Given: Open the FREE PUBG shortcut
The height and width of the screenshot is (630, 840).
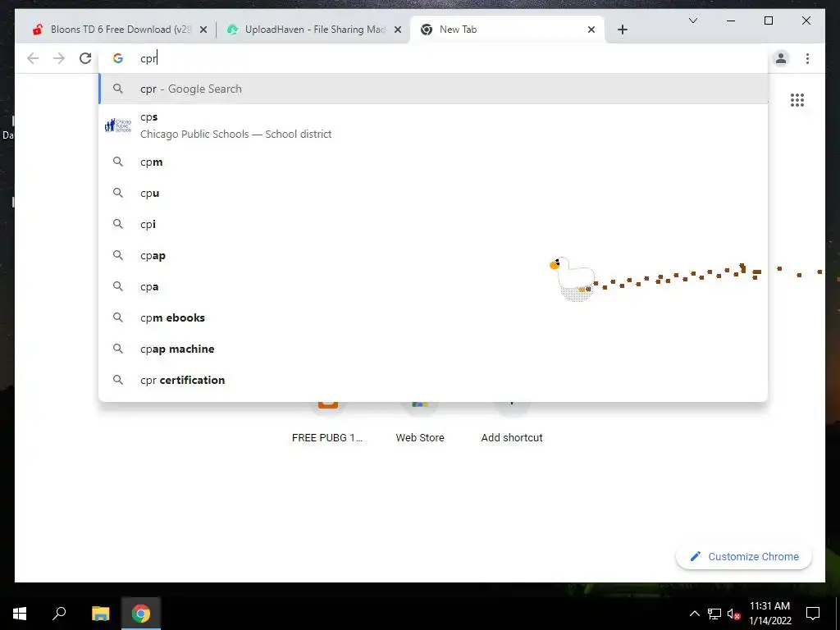Looking at the screenshot, I should [x=327, y=423].
